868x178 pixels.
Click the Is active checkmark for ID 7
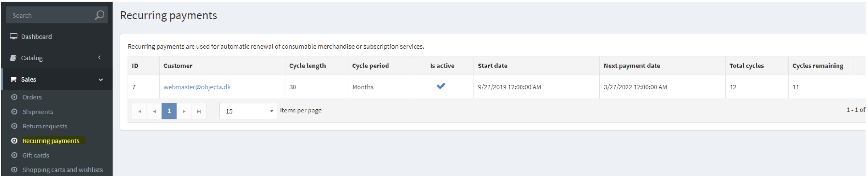(x=441, y=86)
